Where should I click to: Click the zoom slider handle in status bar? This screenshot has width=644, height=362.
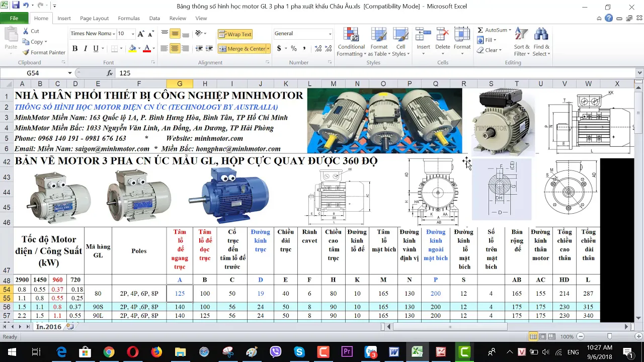609,336
